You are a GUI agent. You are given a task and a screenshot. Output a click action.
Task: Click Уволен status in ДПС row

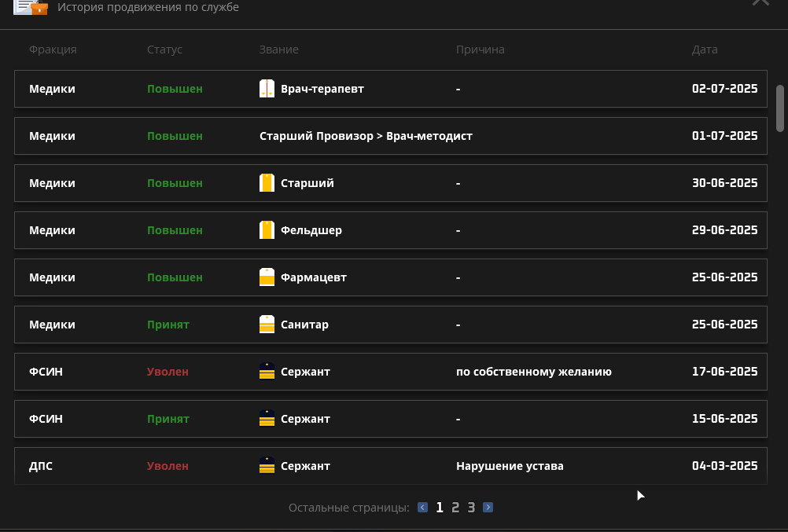click(x=168, y=467)
